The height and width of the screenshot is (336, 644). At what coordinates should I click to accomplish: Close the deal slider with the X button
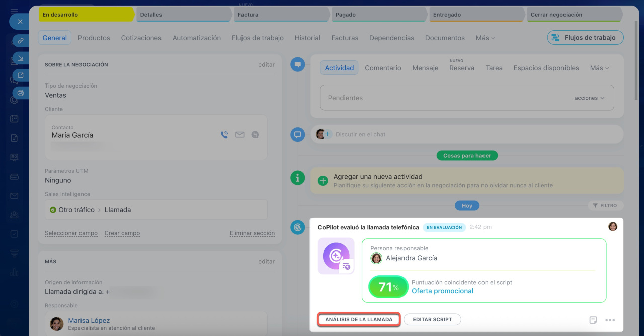[20, 22]
